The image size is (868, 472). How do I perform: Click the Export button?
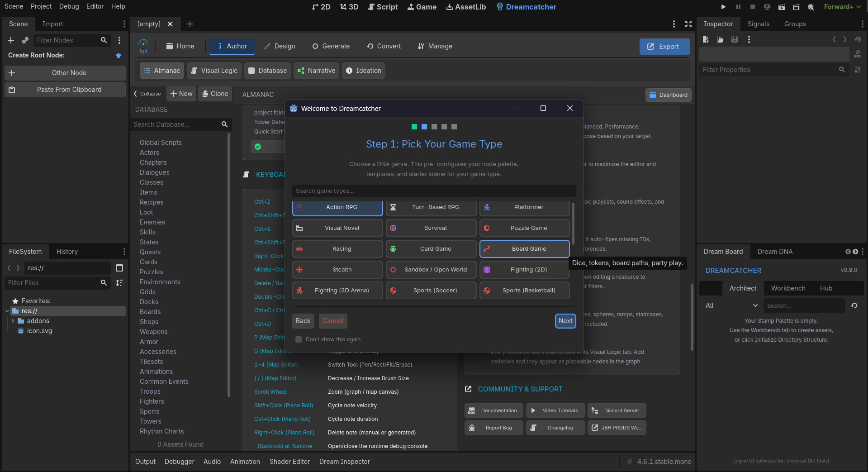pos(664,47)
